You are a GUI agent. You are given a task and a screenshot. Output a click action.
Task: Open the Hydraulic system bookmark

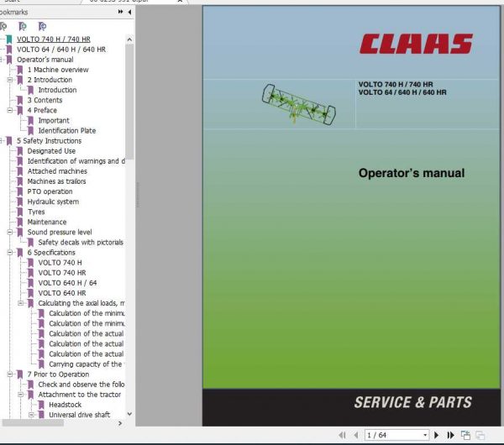pos(53,202)
